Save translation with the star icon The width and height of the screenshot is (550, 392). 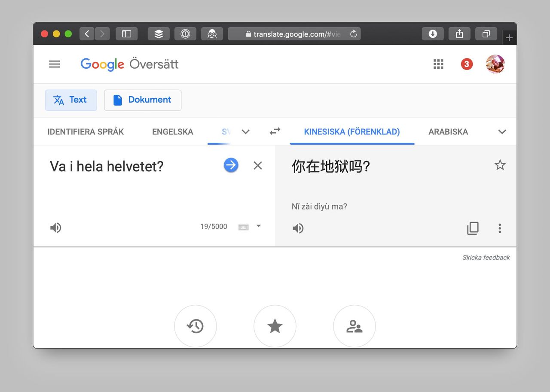(x=500, y=165)
